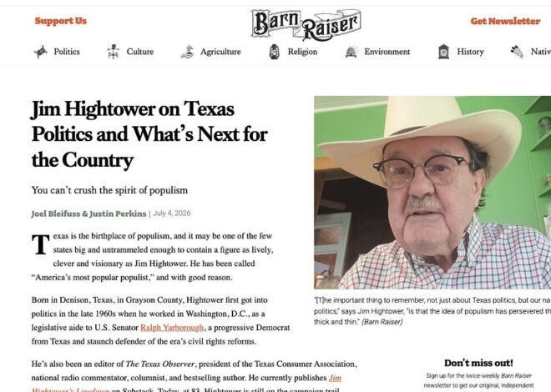
Task: Click the subtitle about spirit of populism
Action: point(109,190)
